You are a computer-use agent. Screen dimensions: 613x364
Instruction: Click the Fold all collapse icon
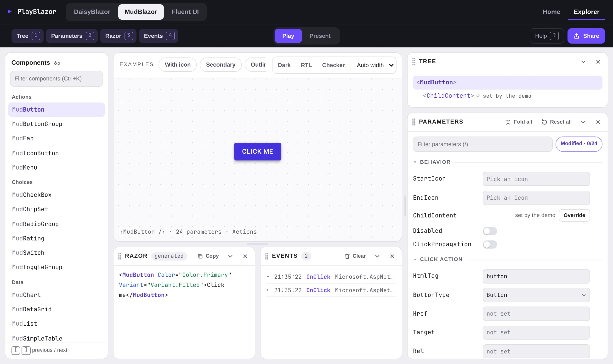(x=508, y=122)
